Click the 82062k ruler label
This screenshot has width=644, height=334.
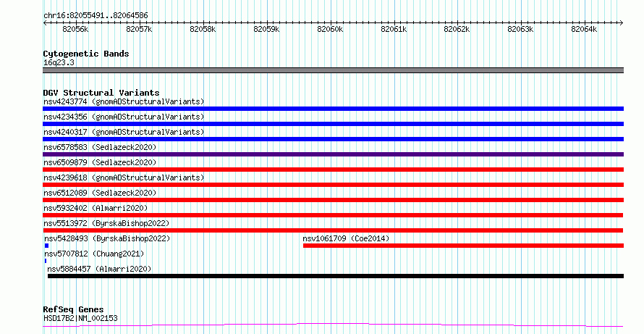click(457, 29)
